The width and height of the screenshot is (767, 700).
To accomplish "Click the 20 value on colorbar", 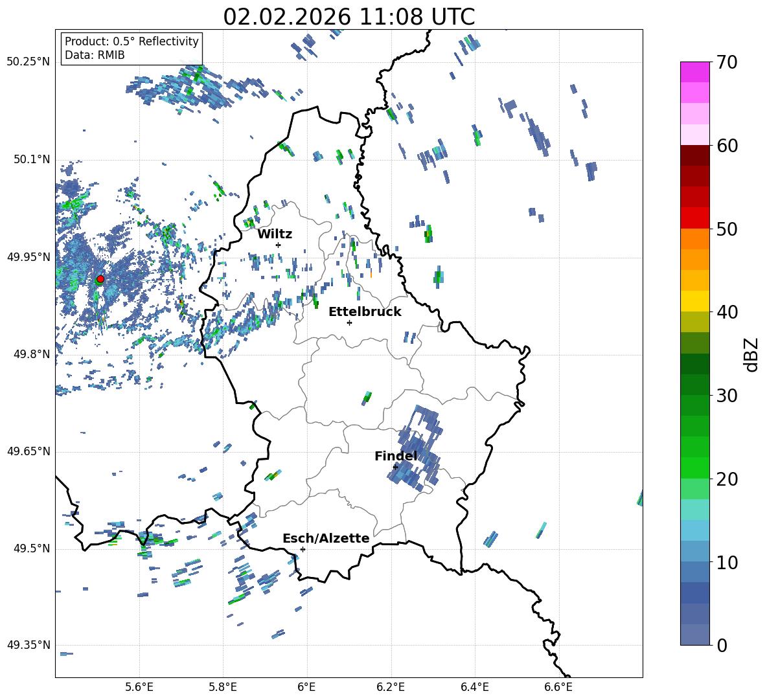I will [727, 479].
